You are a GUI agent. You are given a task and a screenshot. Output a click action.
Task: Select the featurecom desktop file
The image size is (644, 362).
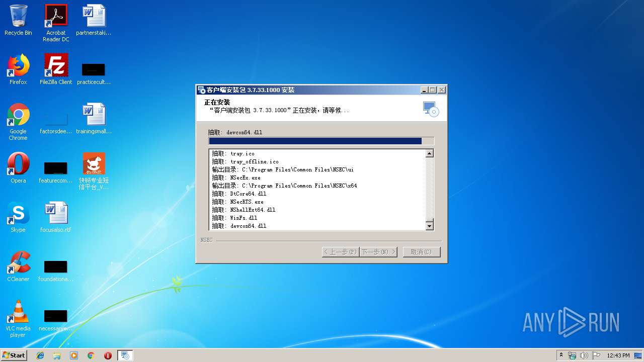tap(56, 172)
